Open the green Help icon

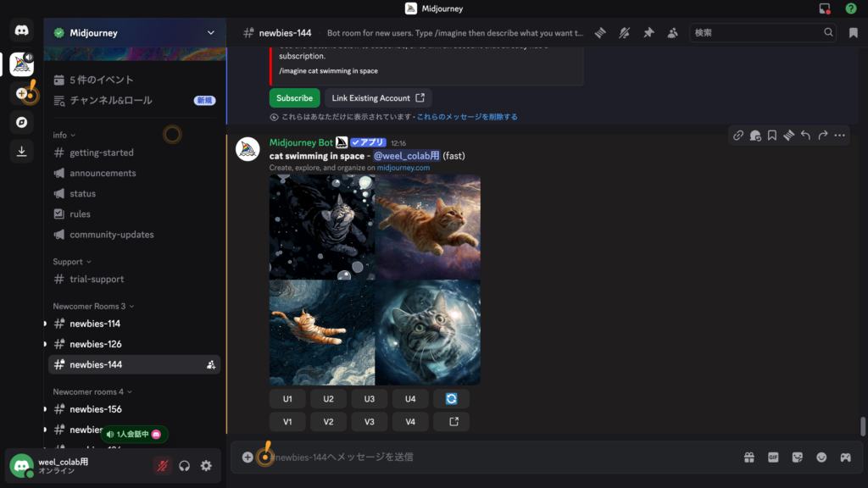click(x=851, y=8)
